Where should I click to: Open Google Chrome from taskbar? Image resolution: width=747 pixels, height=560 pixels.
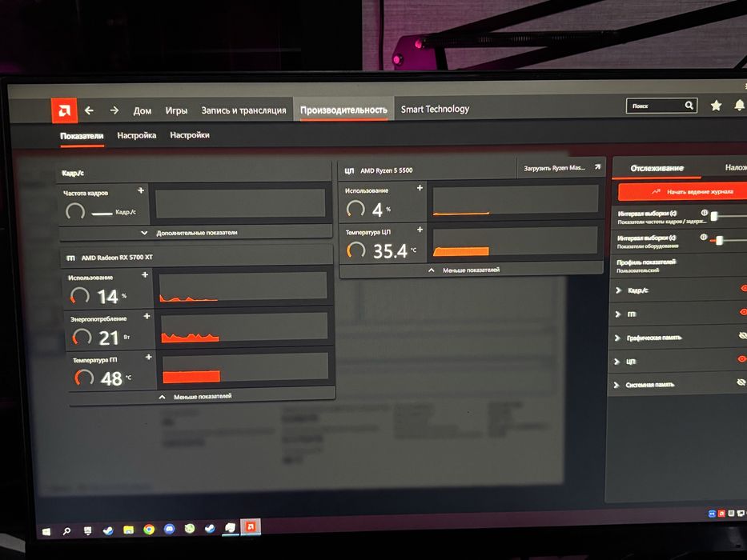[x=149, y=529]
